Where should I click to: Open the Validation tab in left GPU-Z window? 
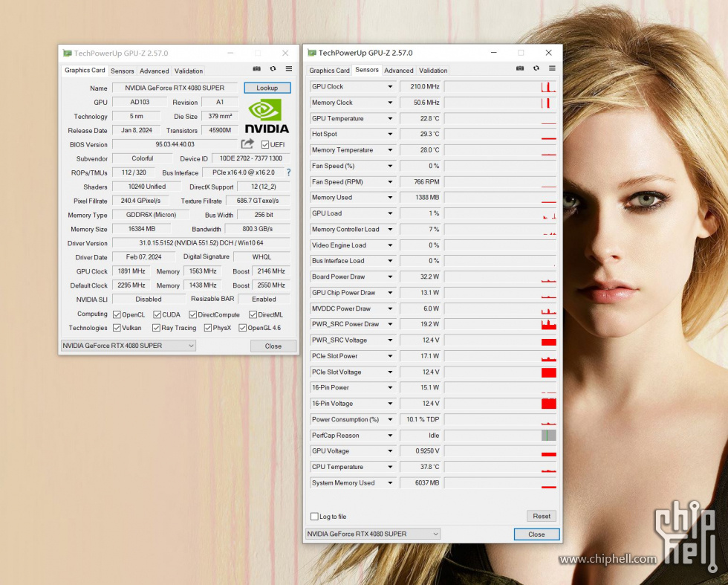click(189, 71)
